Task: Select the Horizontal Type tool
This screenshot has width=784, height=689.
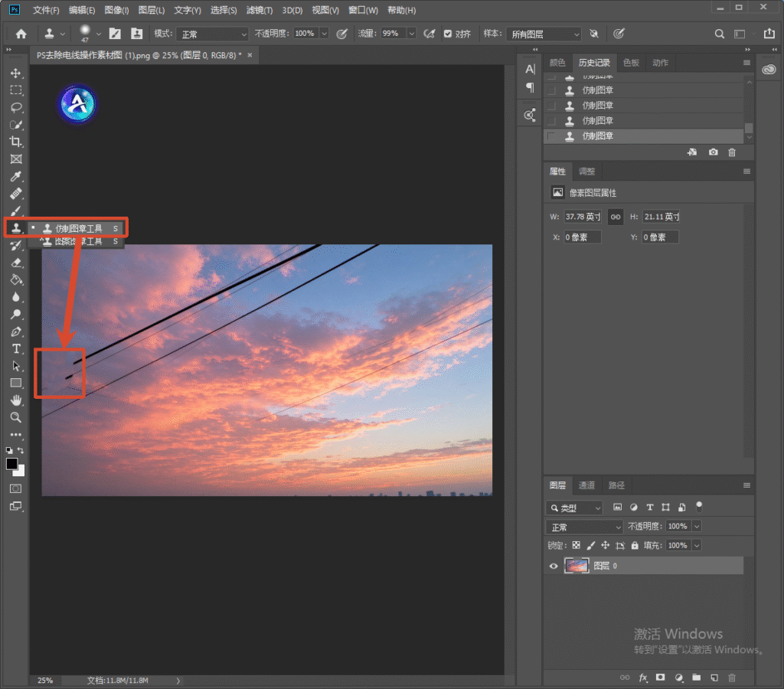Action: pyautogui.click(x=16, y=348)
